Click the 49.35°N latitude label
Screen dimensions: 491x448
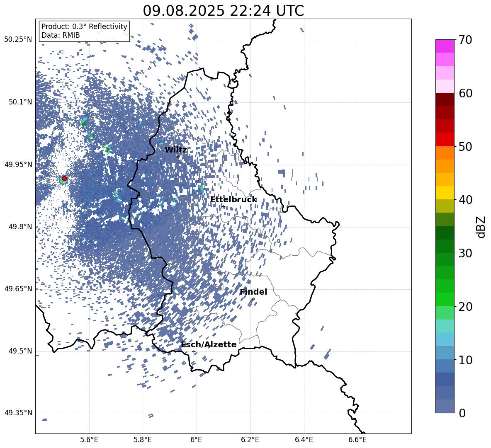tap(18, 413)
